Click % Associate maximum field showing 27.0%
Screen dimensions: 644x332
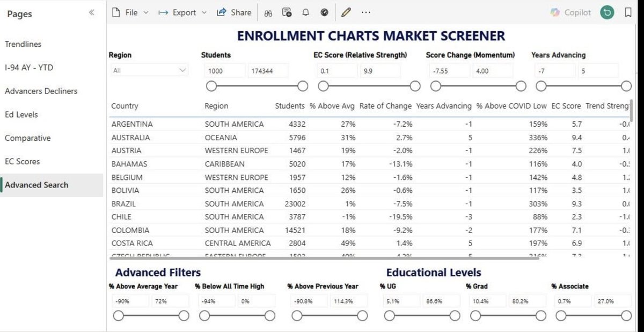click(x=613, y=301)
